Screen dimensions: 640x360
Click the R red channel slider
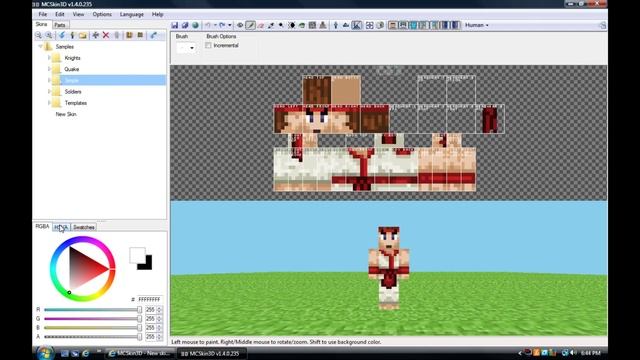[x=93, y=310]
